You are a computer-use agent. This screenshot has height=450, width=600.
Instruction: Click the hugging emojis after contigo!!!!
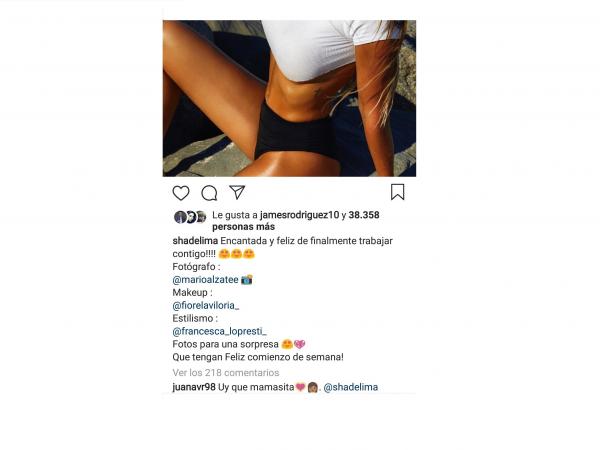(x=236, y=254)
